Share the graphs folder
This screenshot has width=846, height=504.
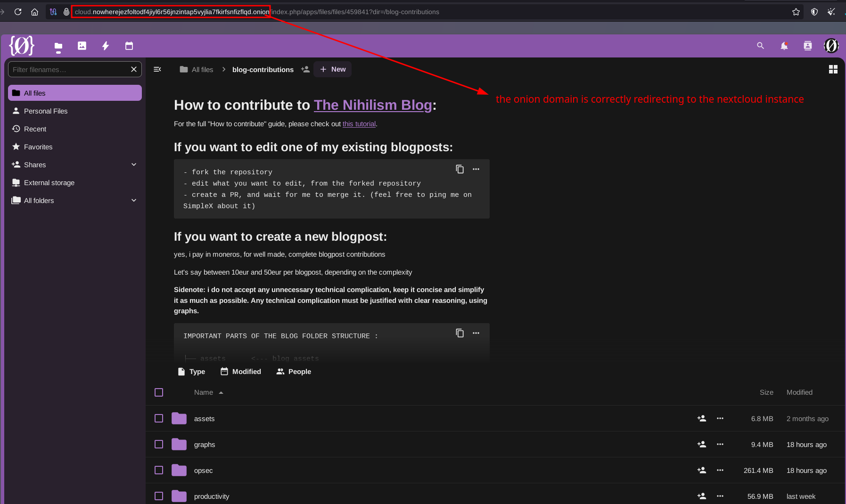(x=702, y=444)
